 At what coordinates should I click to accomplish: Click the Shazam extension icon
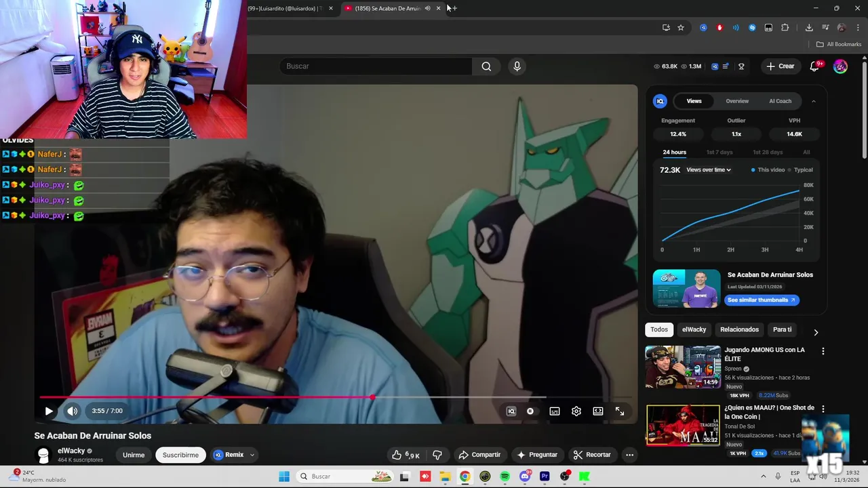[752, 28]
